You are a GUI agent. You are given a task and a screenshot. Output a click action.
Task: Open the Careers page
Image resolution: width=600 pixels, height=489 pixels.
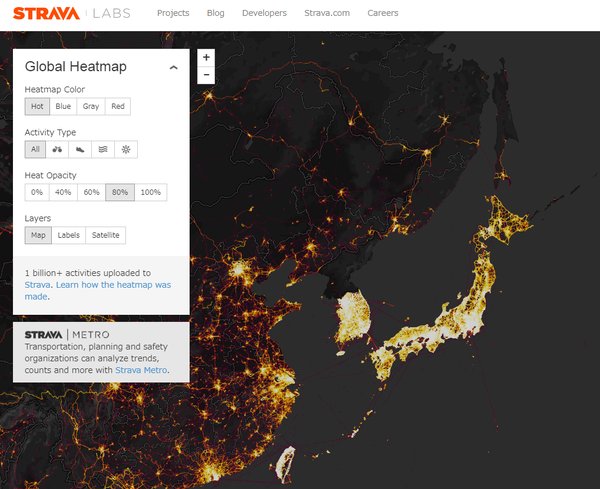pos(383,13)
